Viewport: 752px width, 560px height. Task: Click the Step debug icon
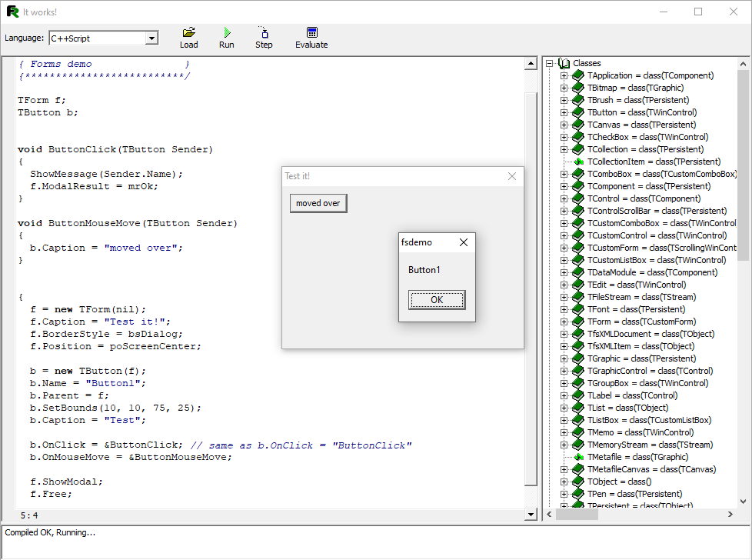(x=264, y=32)
